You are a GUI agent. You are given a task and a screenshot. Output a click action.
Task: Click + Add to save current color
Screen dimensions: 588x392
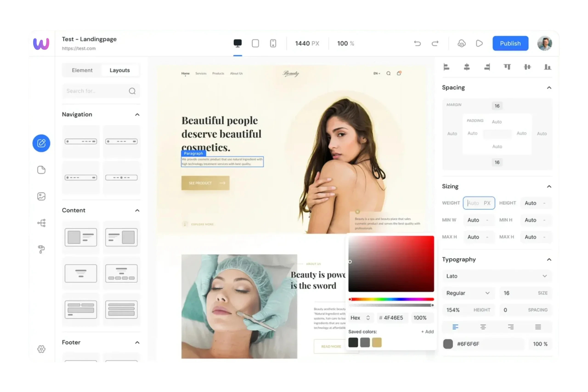click(427, 332)
